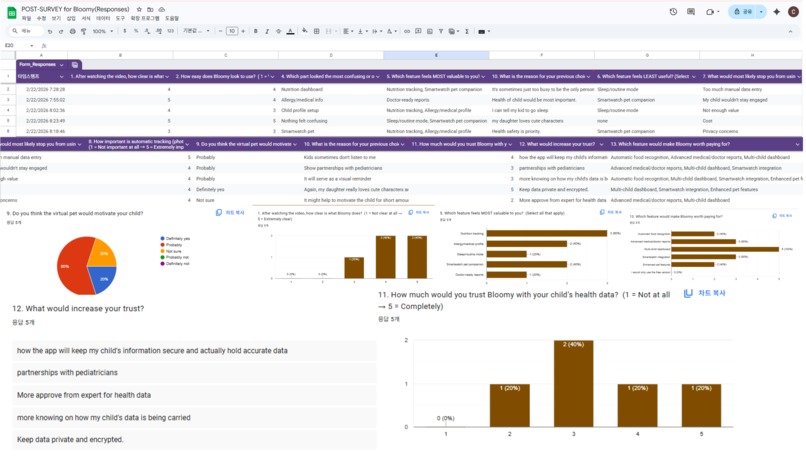Copy chart button for question 5 chart

click(611, 212)
